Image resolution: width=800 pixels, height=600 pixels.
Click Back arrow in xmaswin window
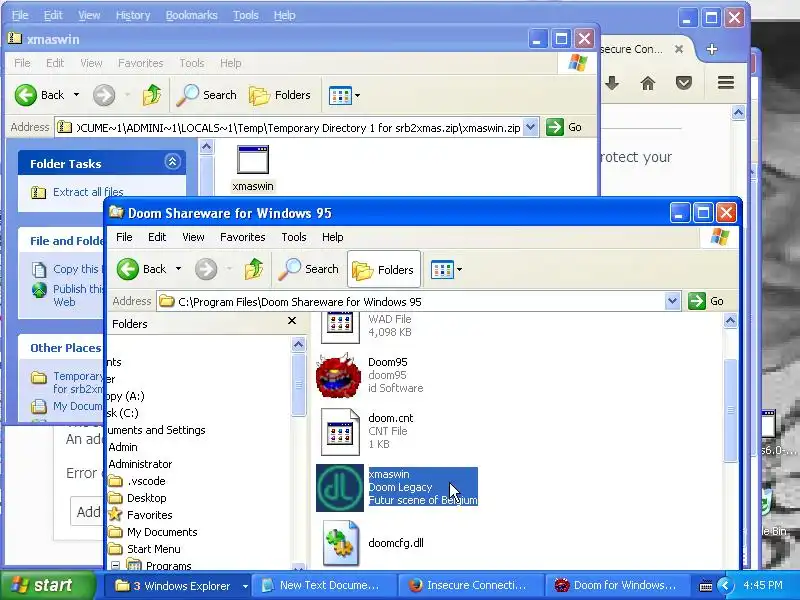click(x=26, y=95)
